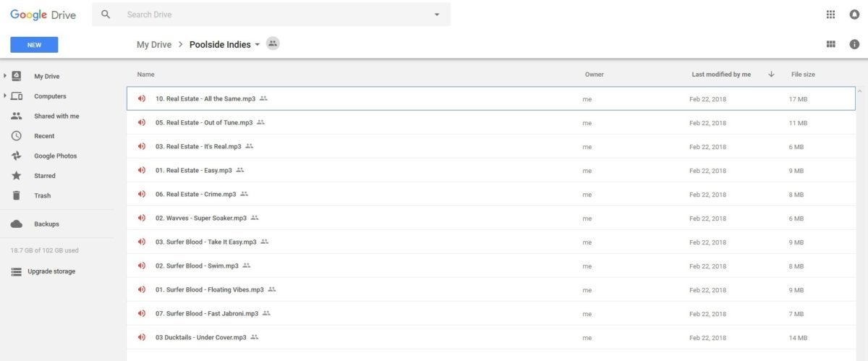Expand the My Drive tree arrow
This screenshot has height=361, width=868.
pyautogui.click(x=5, y=76)
